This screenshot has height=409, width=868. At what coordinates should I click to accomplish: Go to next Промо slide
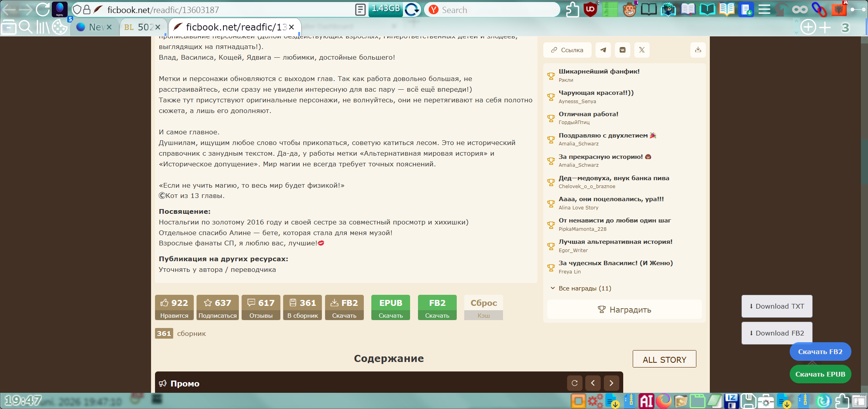tap(611, 383)
